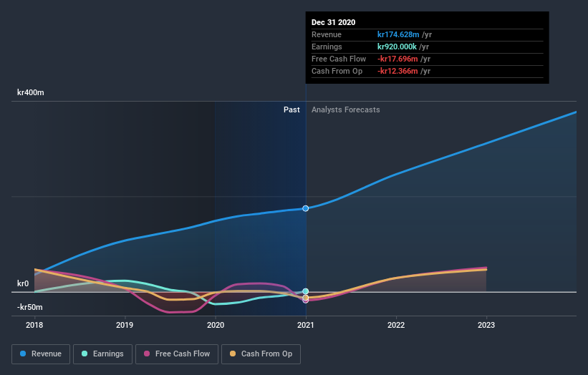Click the 2018 x-axis label

click(x=34, y=325)
